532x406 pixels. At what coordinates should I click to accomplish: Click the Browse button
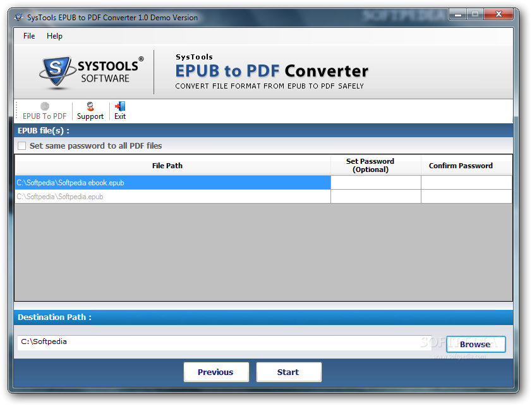(476, 344)
